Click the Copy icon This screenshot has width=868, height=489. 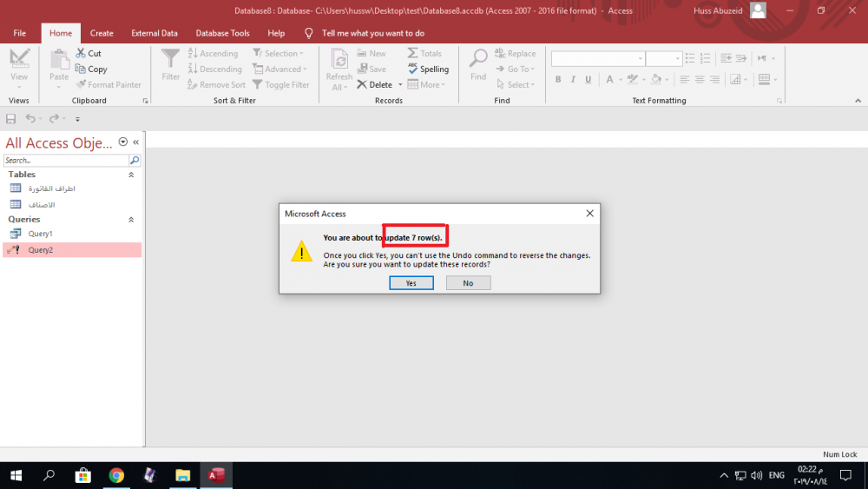point(81,69)
